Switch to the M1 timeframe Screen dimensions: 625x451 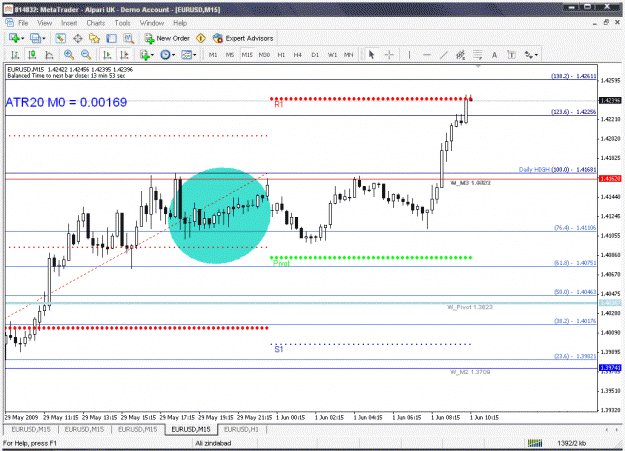213,55
